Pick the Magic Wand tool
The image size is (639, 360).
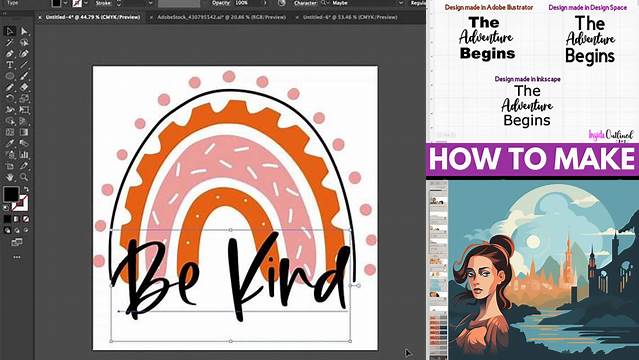pos(10,42)
